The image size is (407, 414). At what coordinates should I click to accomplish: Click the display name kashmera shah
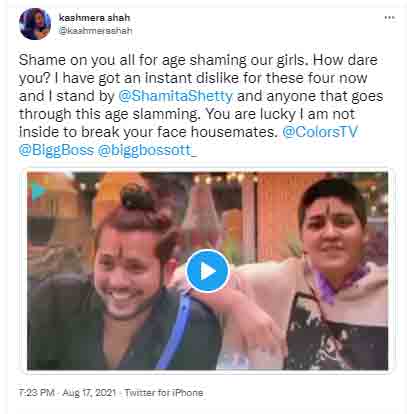pos(94,18)
